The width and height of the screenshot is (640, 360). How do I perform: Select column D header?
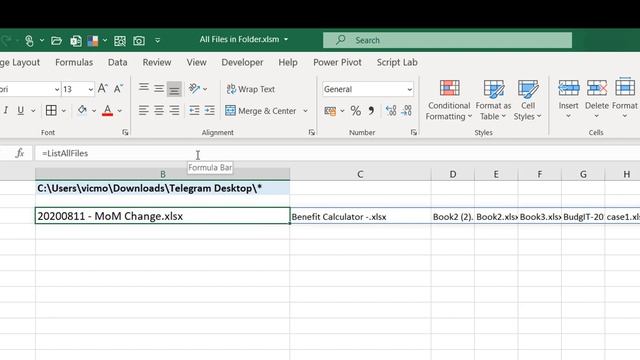point(453,174)
